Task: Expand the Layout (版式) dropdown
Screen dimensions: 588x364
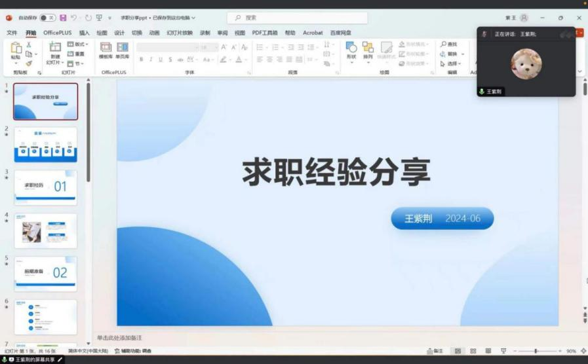Action: (x=79, y=45)
